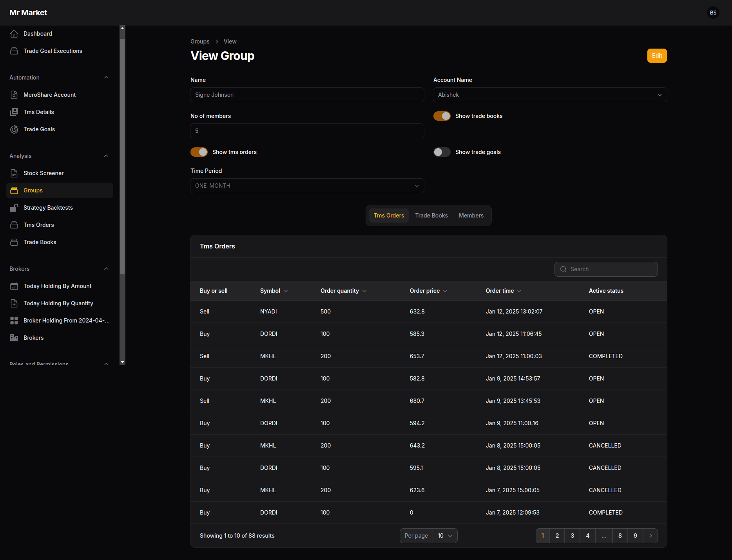The height and width of the screenshot is (560, 732).
Task: Sort by Order time column
Action: (x=504, y=291)
